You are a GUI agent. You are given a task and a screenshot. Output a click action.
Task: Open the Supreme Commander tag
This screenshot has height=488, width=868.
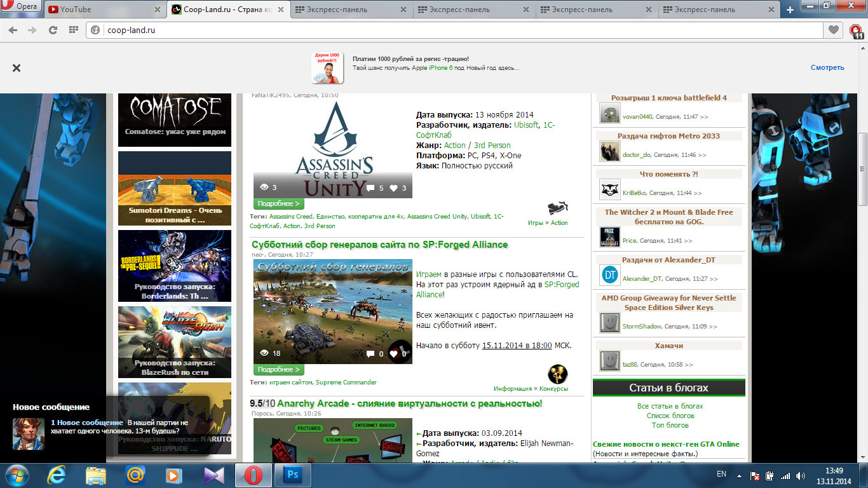(x=346, y=383)
